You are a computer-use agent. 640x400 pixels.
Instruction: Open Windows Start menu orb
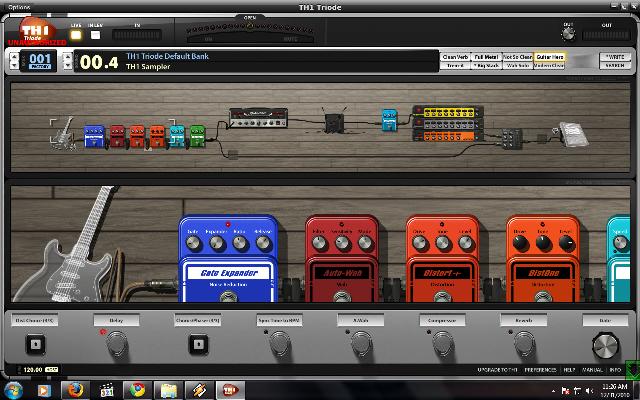13,390
